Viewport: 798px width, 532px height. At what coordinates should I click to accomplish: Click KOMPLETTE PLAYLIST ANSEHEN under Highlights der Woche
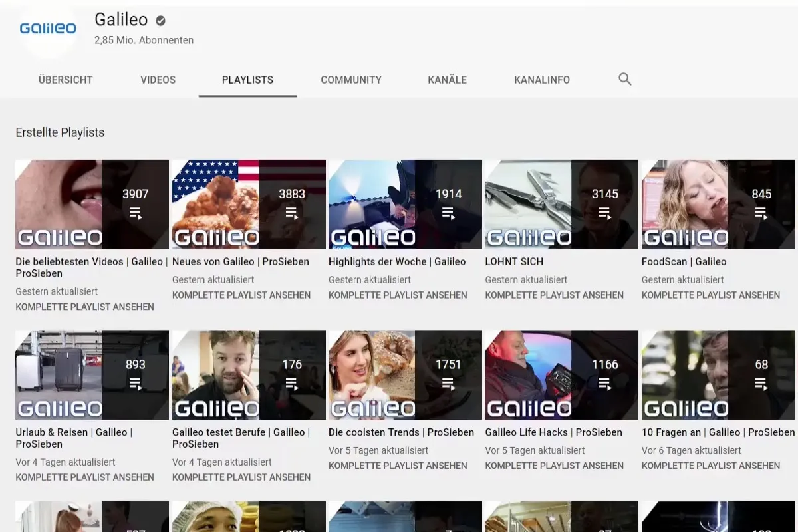(398, 295)
